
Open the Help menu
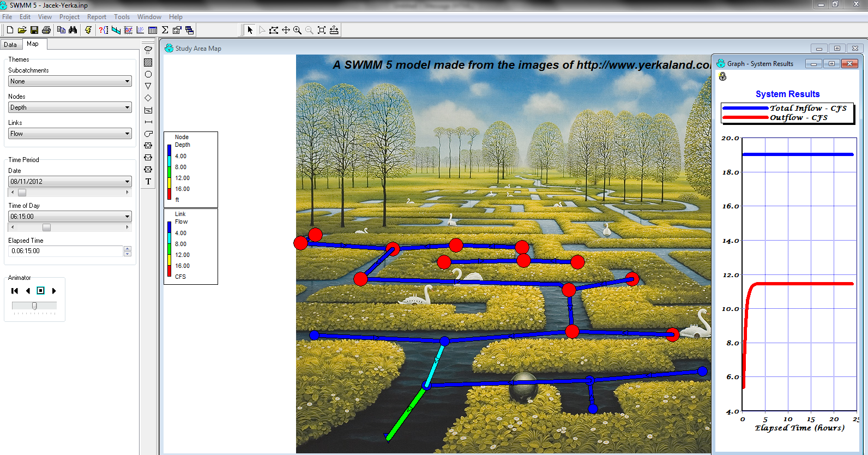(176, 17)
